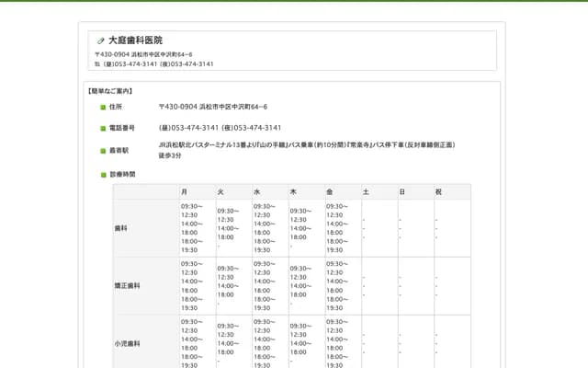This screenshot has width=588, height=368.
Task: Click the 小児歯科 row label in the table
Action: click(x=126, y=343)
